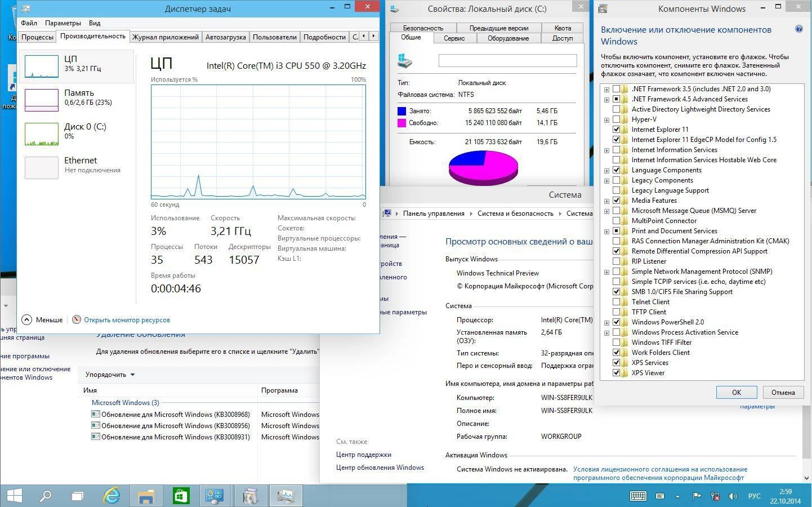
Task: Open Безопасность tab in disk properties
Action: click(x=423, y=28)
